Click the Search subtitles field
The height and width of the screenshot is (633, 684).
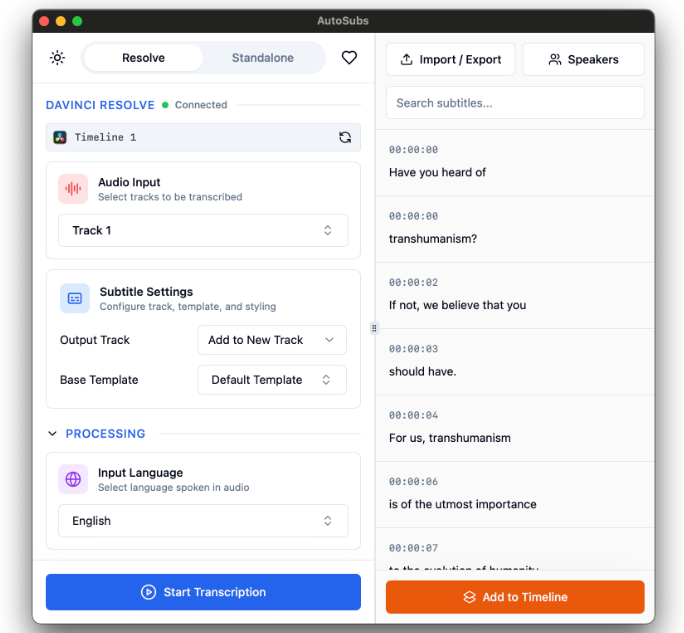pos(515,102)
